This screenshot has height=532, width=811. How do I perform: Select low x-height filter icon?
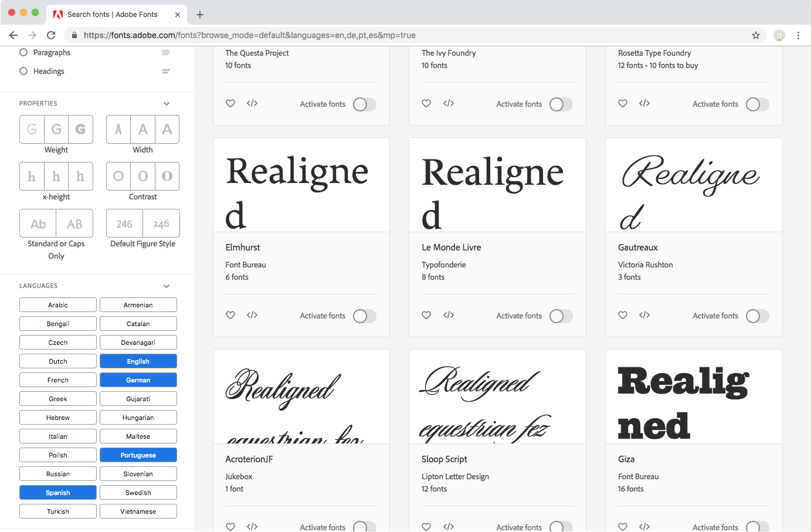pyautogui.click(x=32, y=176)
